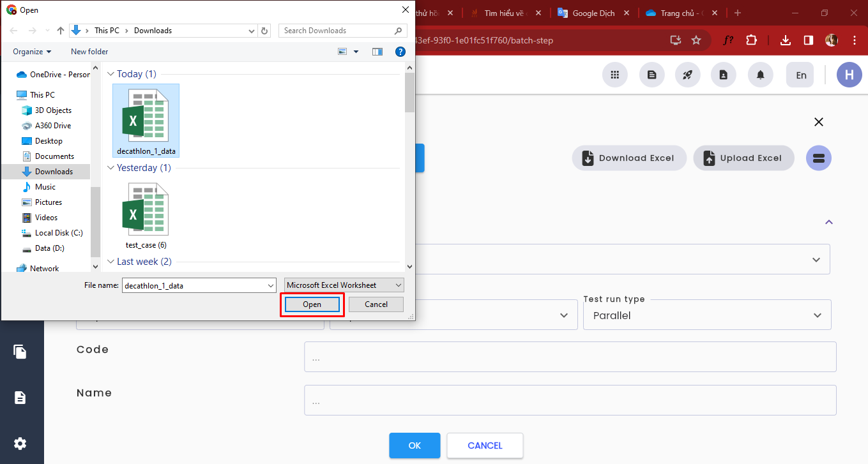Select Desktop in the navigation tree
The height and width of the screenshot is (464, 868).
click(x=49, y=141)
